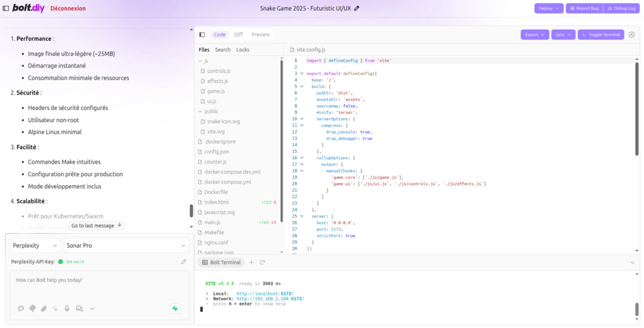Open the Deploy dropdown menu
Image resolution: width=644 pixels, height=328 pixels.
pyautogui.click(x=549, y=8)
